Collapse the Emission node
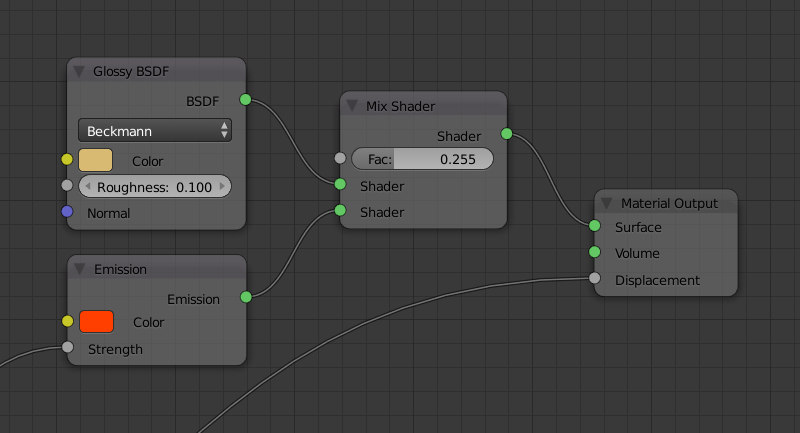Screen dimensions: 800x433 coord(79,269)
